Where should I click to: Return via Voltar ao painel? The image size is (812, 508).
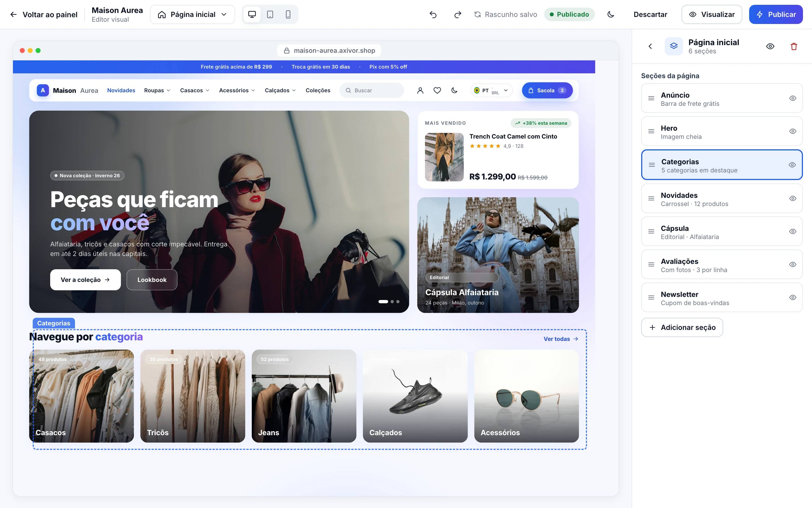[44, 14]
